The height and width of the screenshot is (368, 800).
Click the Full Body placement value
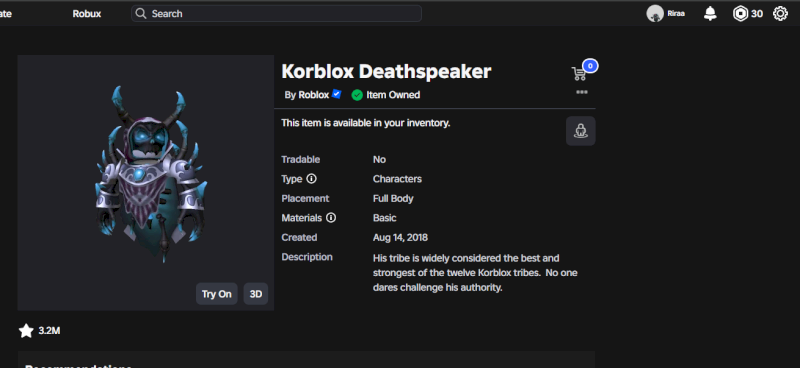(393, 199)
